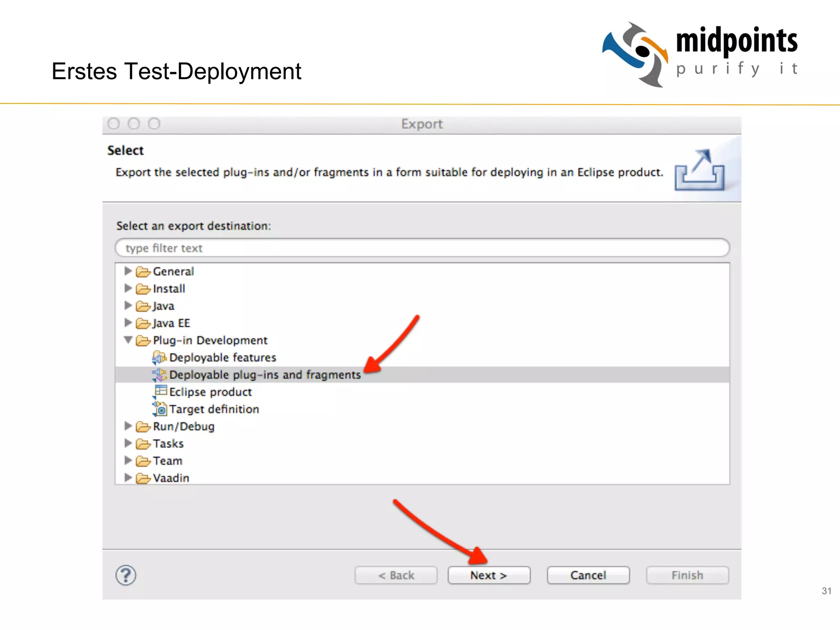
Task: Select the Tasks tree label
Action: click(168, 444)
